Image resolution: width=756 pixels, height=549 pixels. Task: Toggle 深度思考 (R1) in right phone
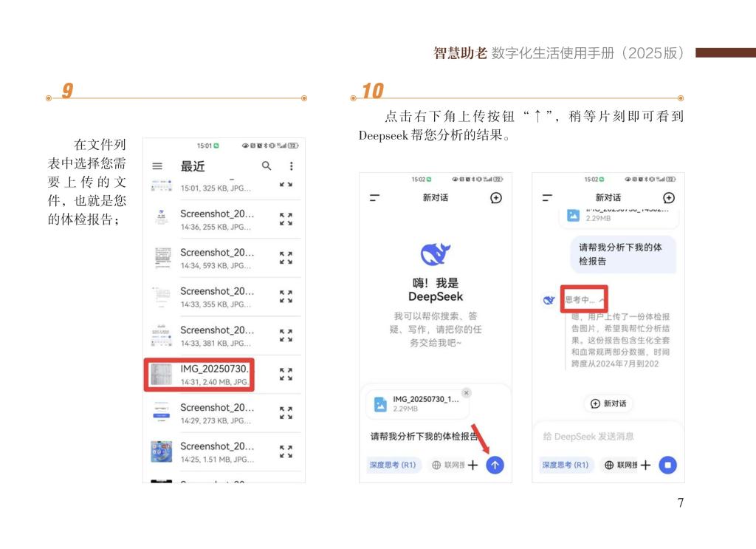[x=566, y=465]
